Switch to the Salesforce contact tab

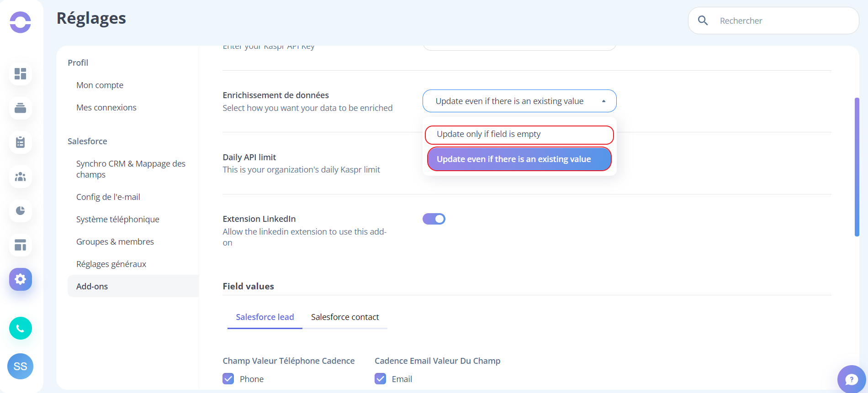345,317
